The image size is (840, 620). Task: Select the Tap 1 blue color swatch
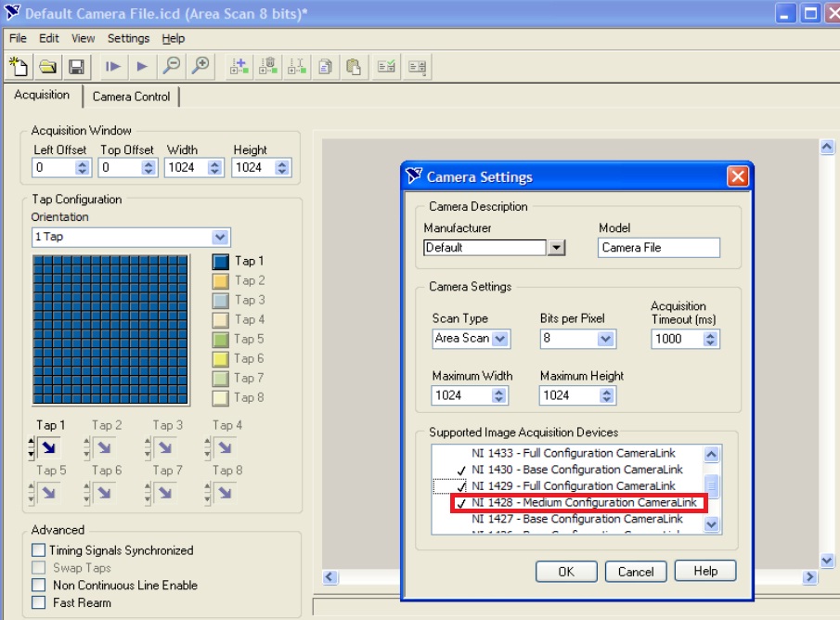click(x=220, y=262)
